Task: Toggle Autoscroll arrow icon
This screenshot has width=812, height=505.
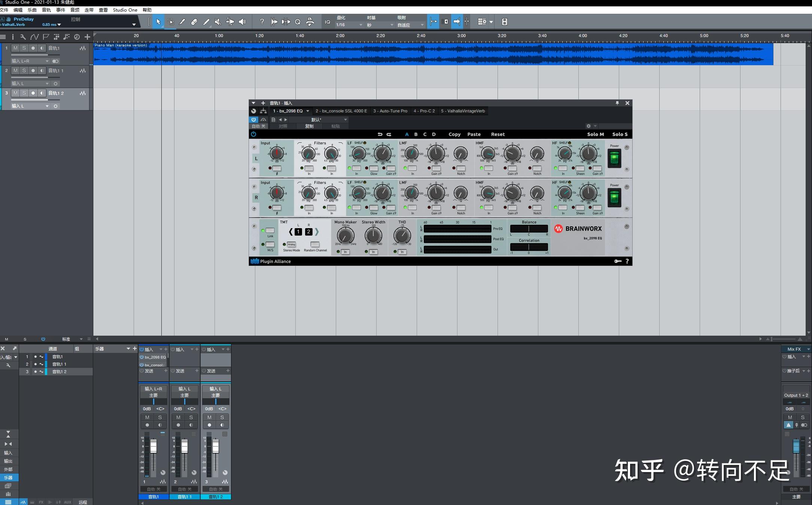Action: [x=457, y=22]
